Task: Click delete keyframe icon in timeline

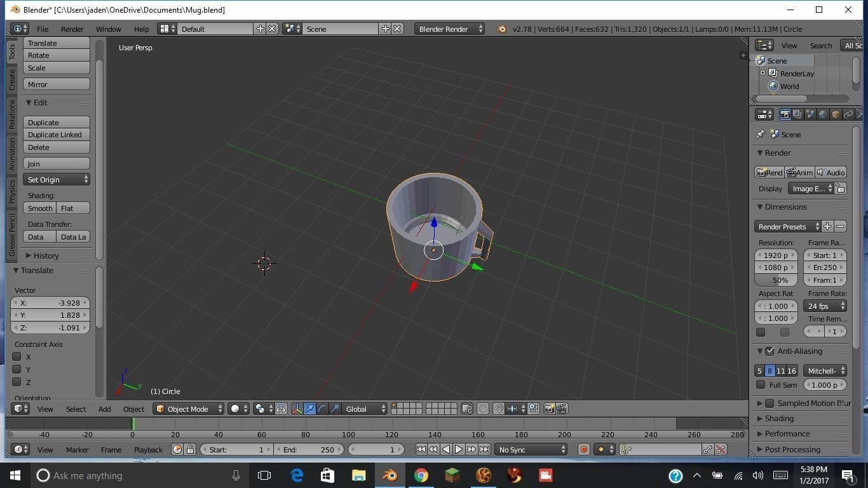Action: pyautogui.click(x=721, y=449)
